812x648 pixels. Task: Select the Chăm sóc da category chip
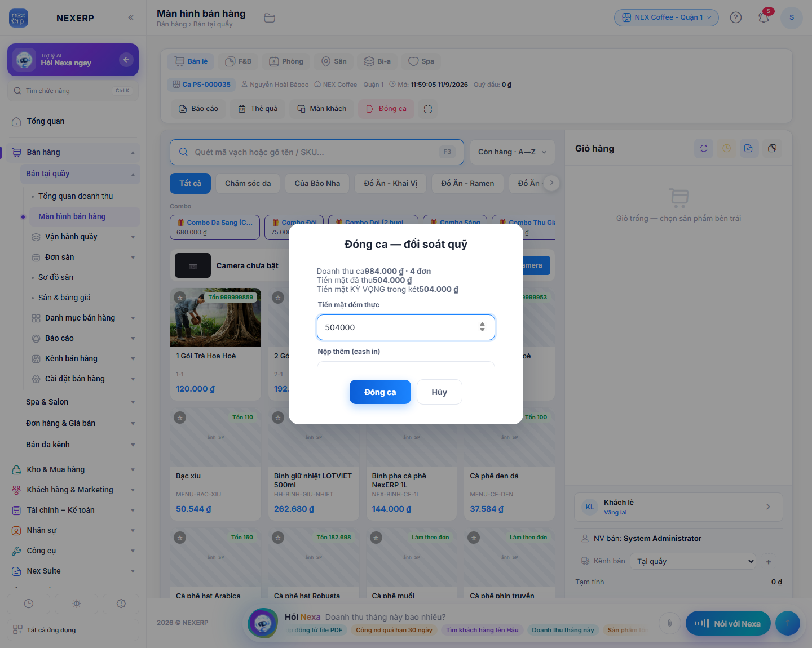click(x=248, y=184)
